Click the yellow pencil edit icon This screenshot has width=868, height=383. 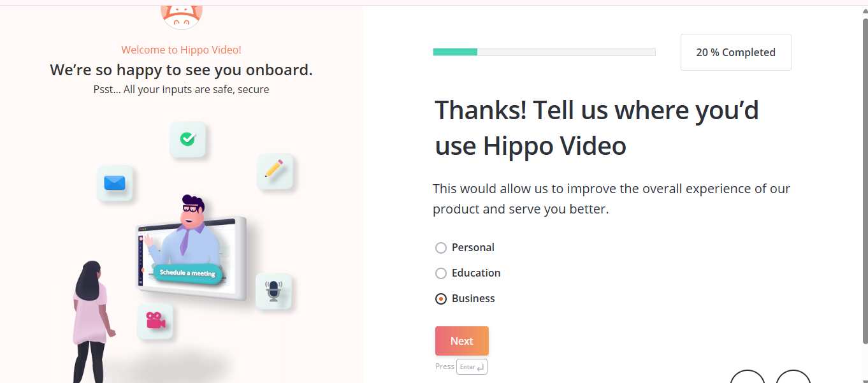coord(275,170)
